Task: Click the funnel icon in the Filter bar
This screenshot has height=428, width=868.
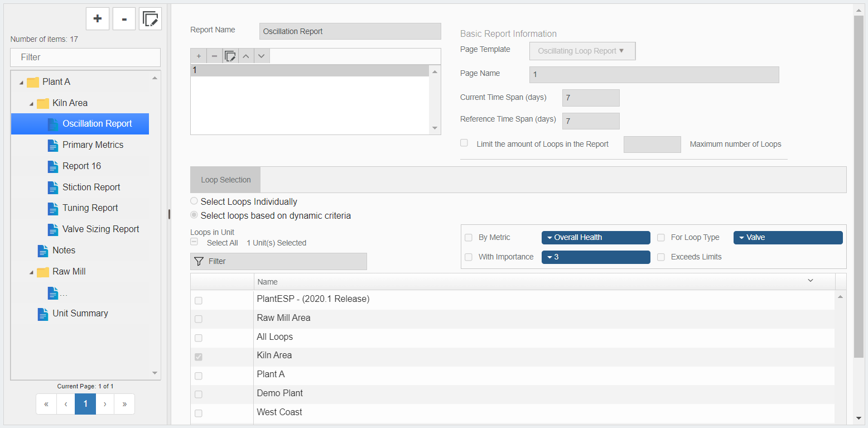Action: pos(199,261)
